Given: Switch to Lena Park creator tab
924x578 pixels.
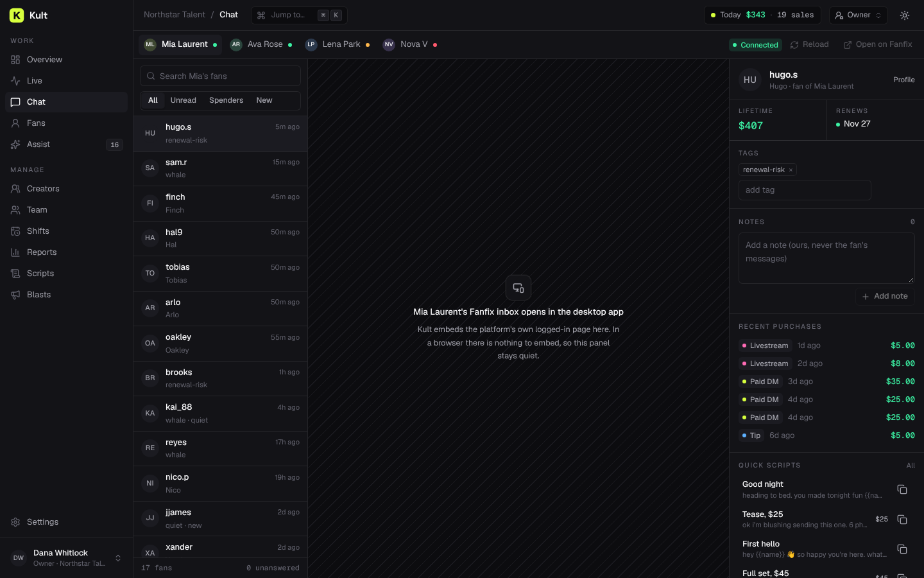Looking at the screenshot, I should click(338, 45).
